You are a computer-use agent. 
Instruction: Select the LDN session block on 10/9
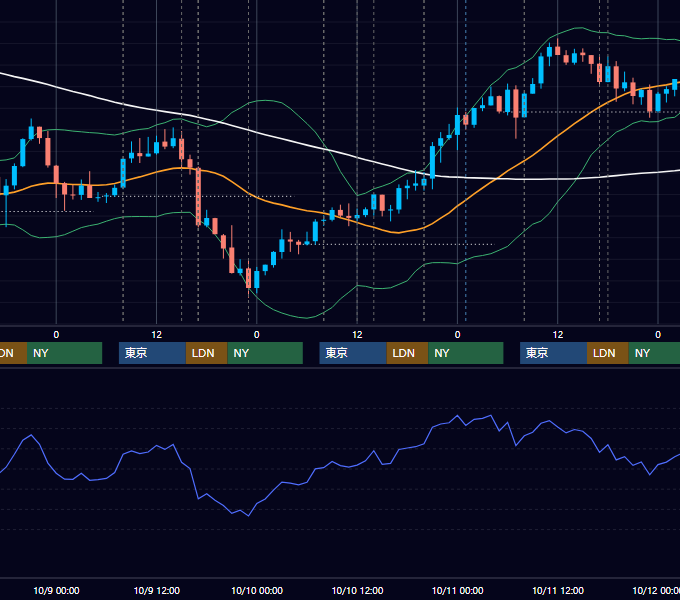[206, 353]
